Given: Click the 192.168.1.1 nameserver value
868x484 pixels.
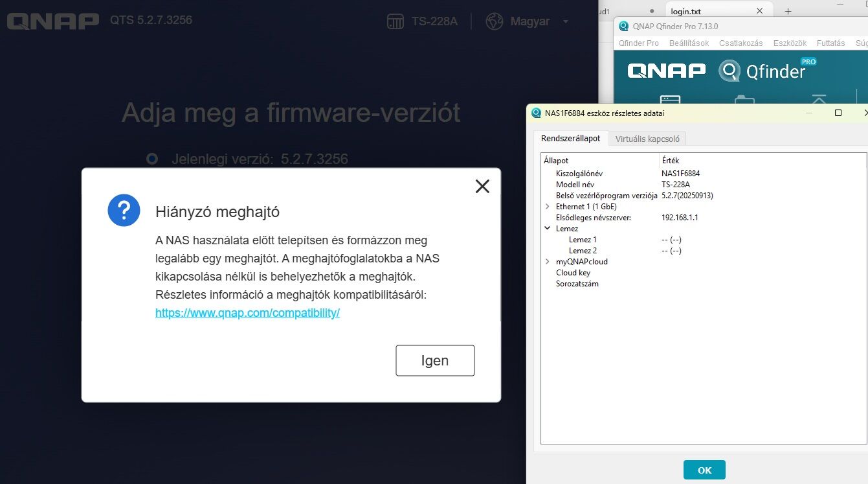Looking at the screenshot, I should pos(680,218).
